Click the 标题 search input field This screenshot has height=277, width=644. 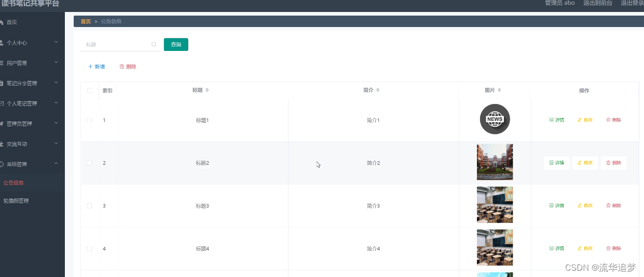pos(120,45)
